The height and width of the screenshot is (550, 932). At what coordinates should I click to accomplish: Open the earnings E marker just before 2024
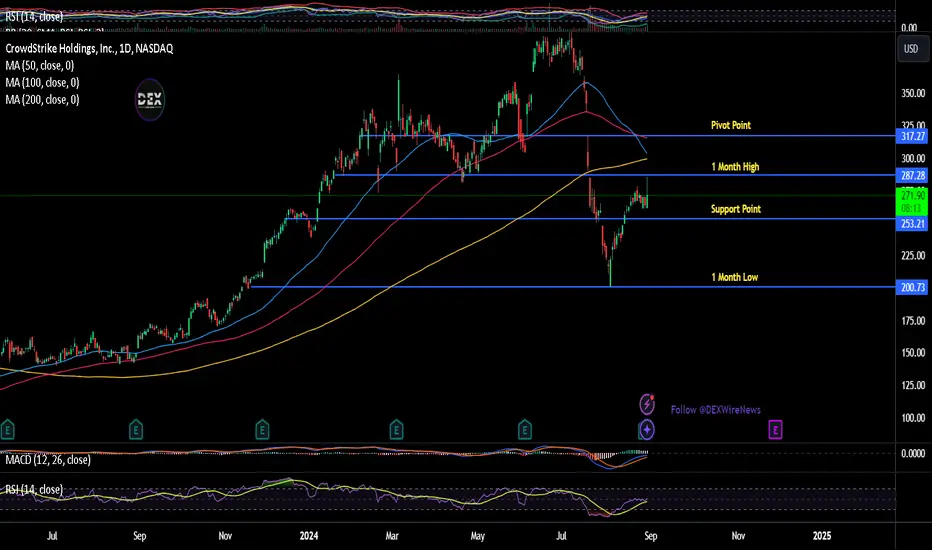coord(262,429)
